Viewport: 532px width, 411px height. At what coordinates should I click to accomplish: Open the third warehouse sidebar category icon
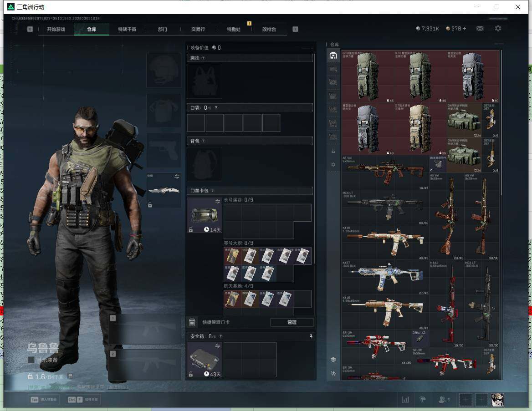coord(333,82)
